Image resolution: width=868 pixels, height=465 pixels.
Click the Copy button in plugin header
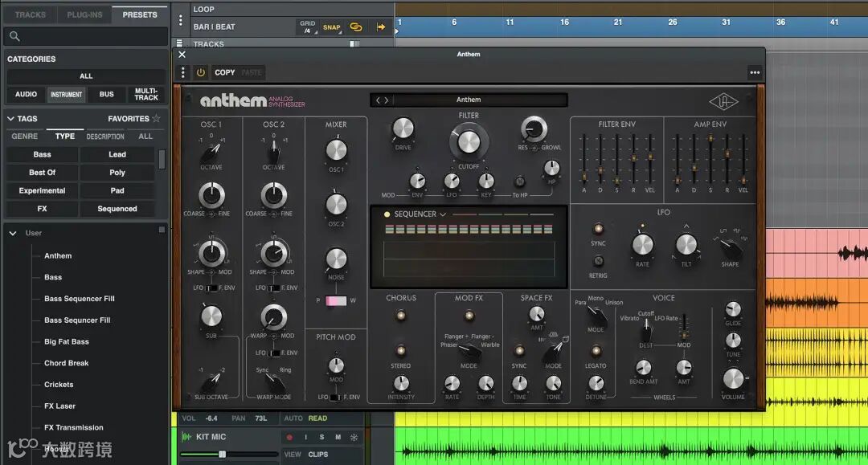point(225,72)
